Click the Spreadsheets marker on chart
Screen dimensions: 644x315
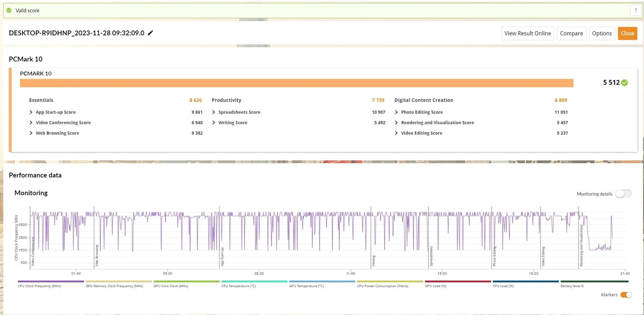[431, 256]
